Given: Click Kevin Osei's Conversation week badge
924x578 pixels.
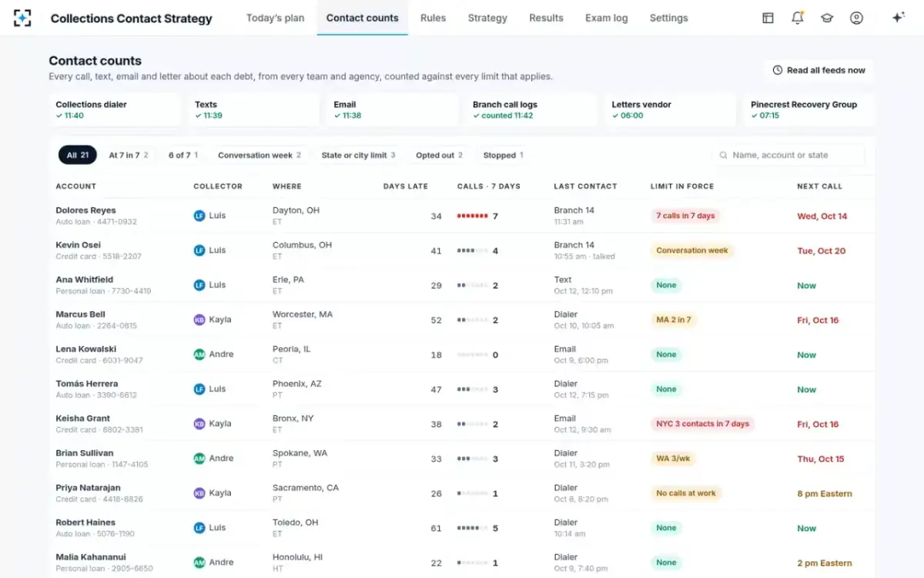Looking at the screenshot, I should [692, 250].
